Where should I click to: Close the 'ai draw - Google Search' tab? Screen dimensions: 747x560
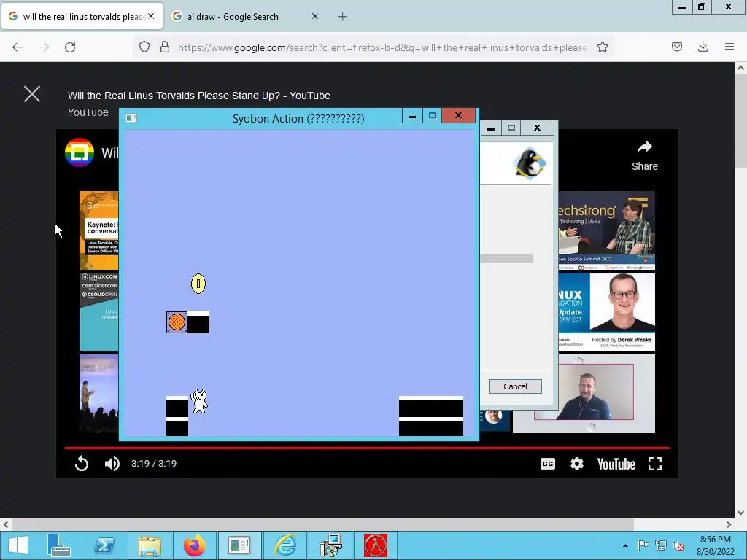click(x=315, y=16)
